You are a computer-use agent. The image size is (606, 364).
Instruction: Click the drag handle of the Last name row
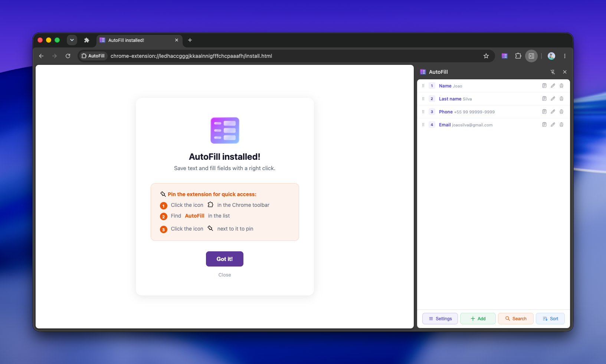tap(423, 99)
